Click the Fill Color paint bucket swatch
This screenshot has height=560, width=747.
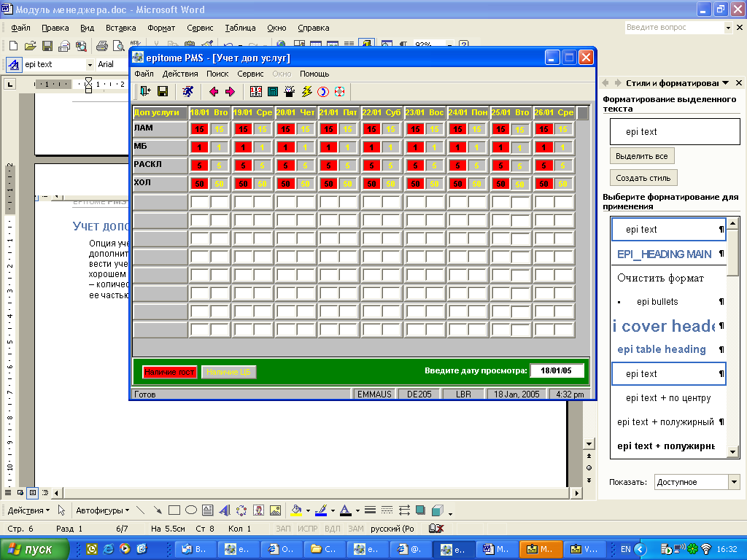pos(296,510)
